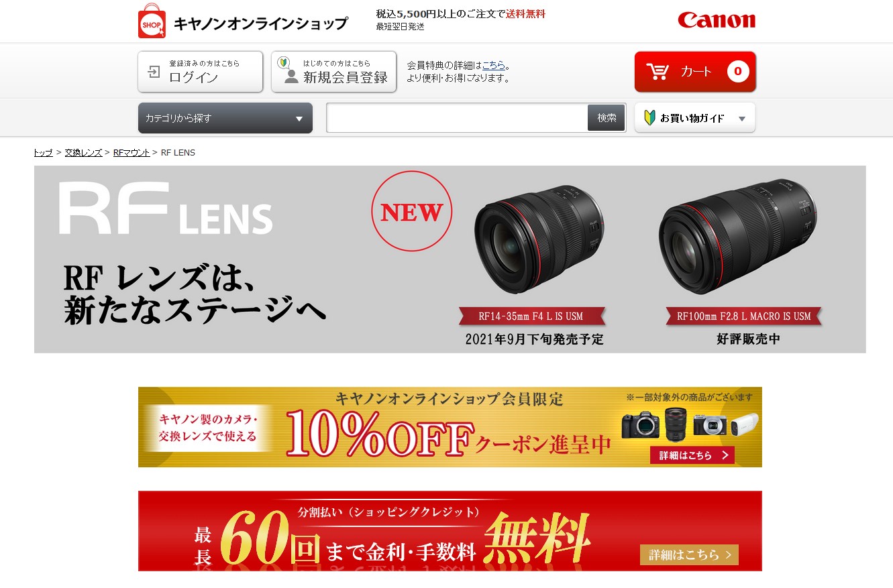Screen dimensions: 893x588
Task: Click the login arrow icon
Action: click(x=154, y=72)
